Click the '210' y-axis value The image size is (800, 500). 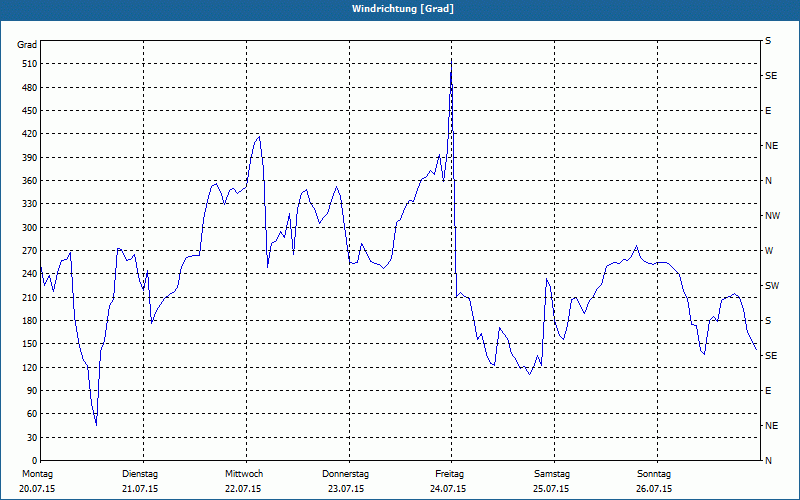tap(30, 297)
